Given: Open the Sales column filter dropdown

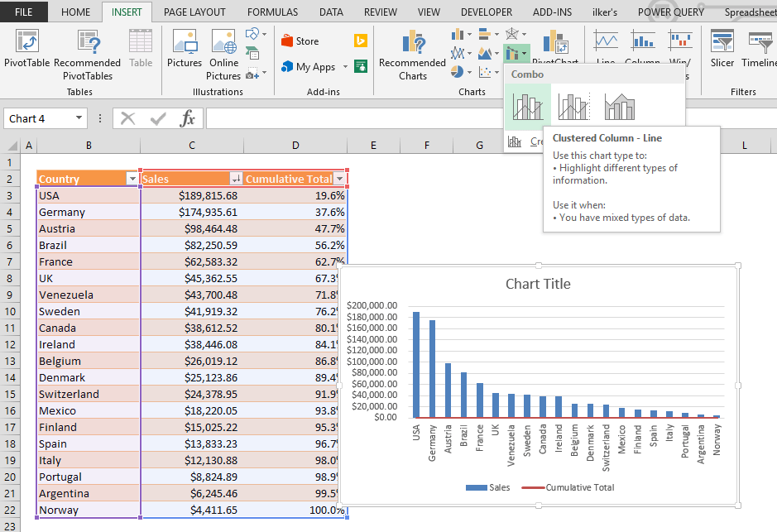Looking at the screenshot, I should point(236,179).
